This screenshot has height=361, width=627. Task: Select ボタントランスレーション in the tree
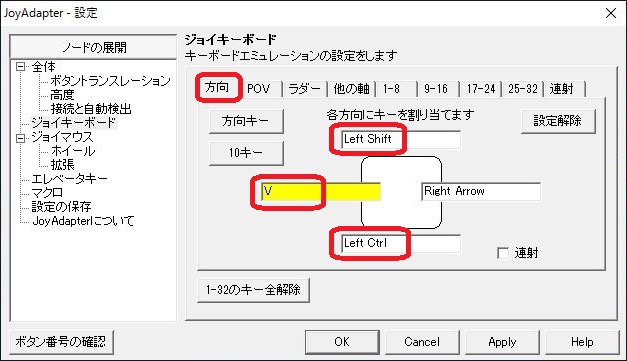click(110, 81)
